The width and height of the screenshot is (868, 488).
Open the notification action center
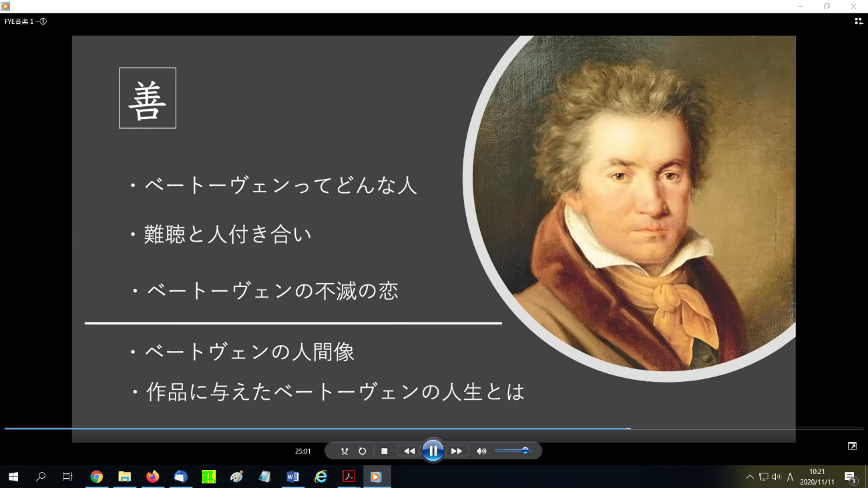pyautogui.click(x=851, y=477)
